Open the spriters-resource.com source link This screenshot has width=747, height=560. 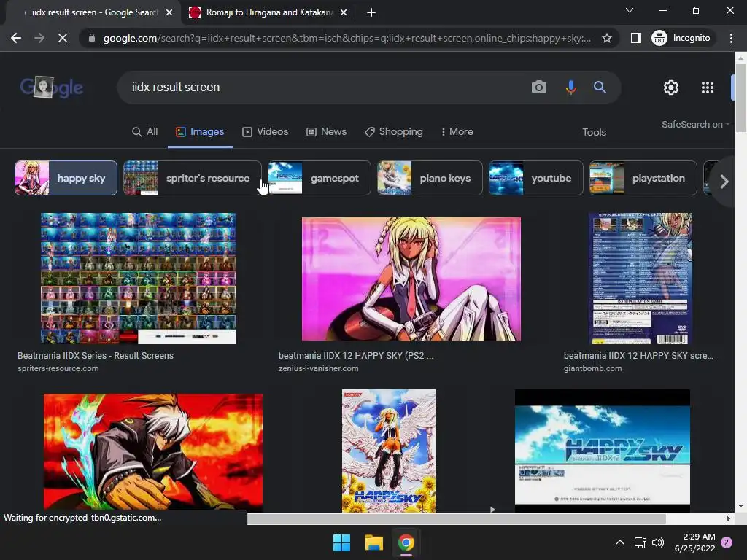click(x=58, y=368)
